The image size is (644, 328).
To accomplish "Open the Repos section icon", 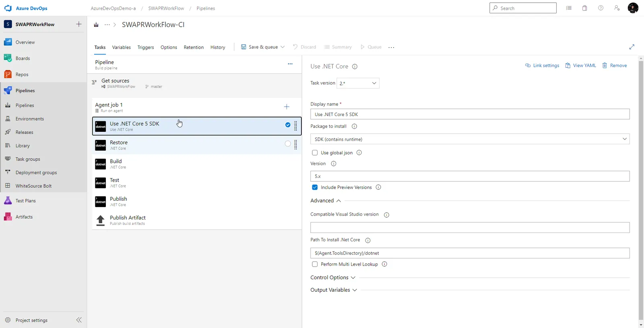I will pos(8,74).
